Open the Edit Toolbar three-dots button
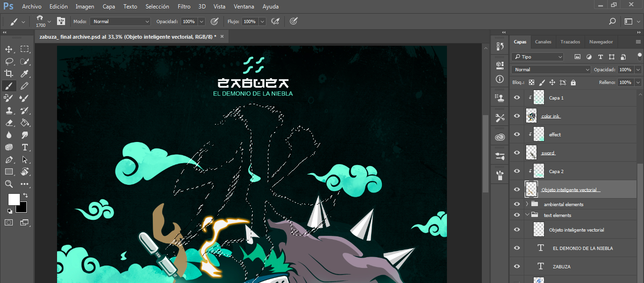 coord(25,184)
